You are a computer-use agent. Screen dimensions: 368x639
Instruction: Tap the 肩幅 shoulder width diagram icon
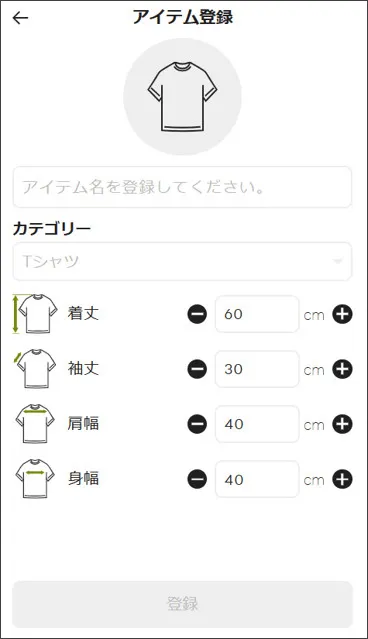click(35, 424)
